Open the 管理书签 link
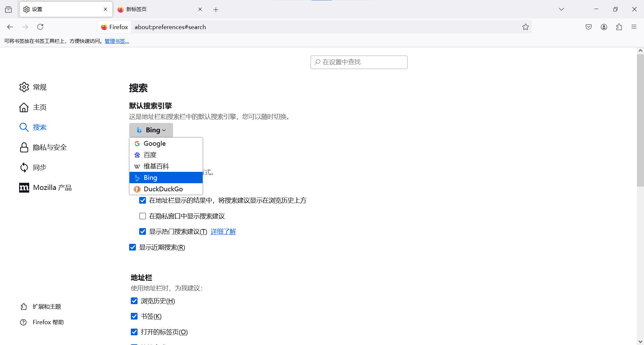 [x=117, y=41]
